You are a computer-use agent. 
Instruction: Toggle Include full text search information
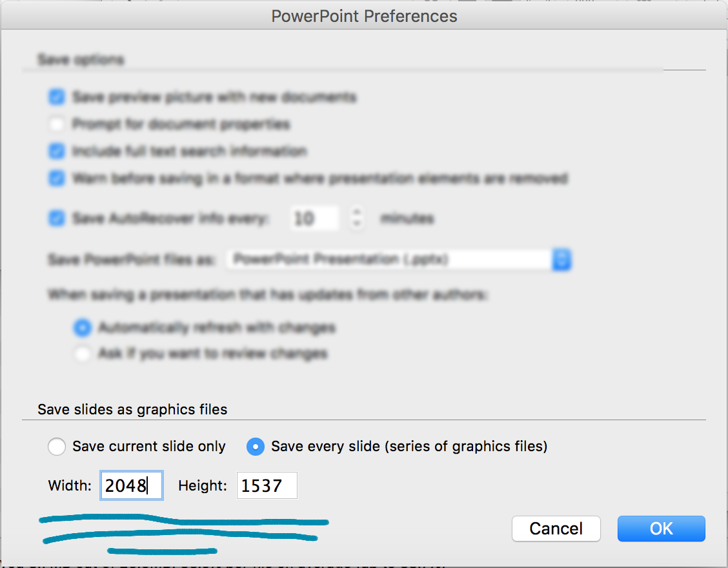point(57,152)
